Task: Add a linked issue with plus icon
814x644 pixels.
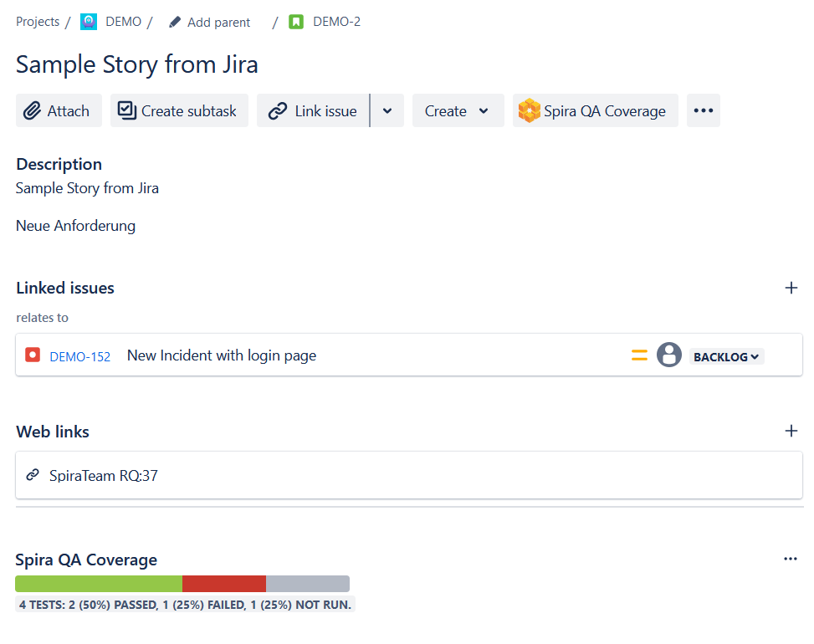Action: click(791, 288)
